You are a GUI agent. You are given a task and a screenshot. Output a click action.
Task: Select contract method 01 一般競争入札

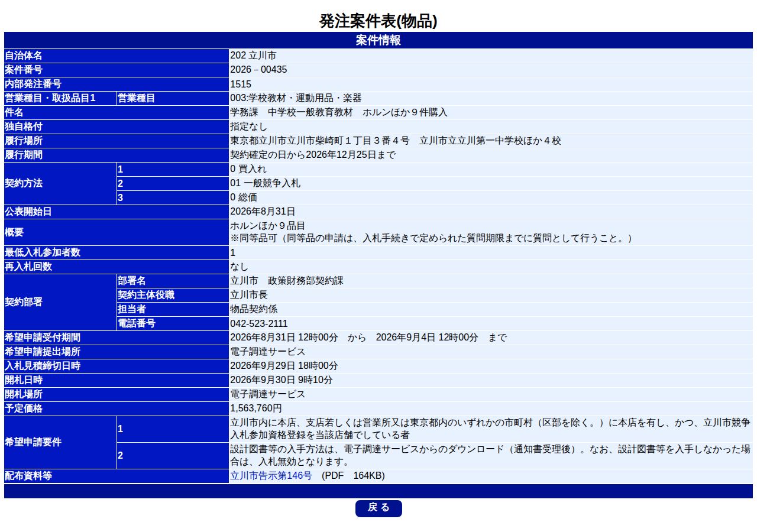pos(265,183)
